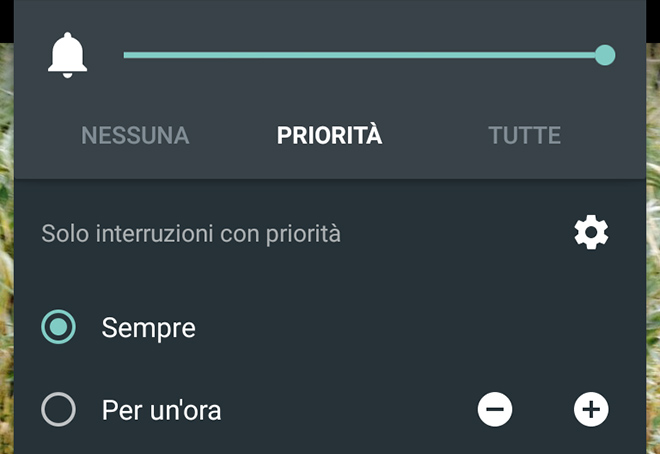Click the Sempre option label
Viewport: 660px width, 454px height.
pos(148,327)
